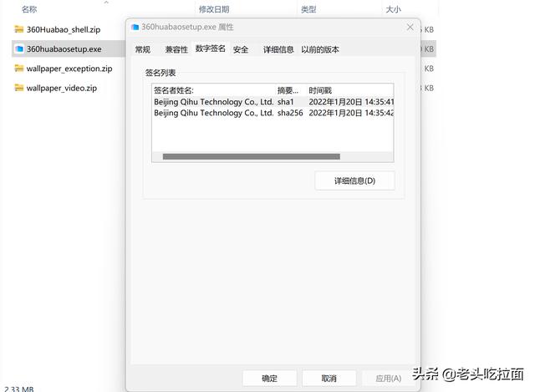The width and height of the screenshot is (535, 392).
Task: Select the file name 360huabaosetup.exe
Action: click(x=64, y=49)
